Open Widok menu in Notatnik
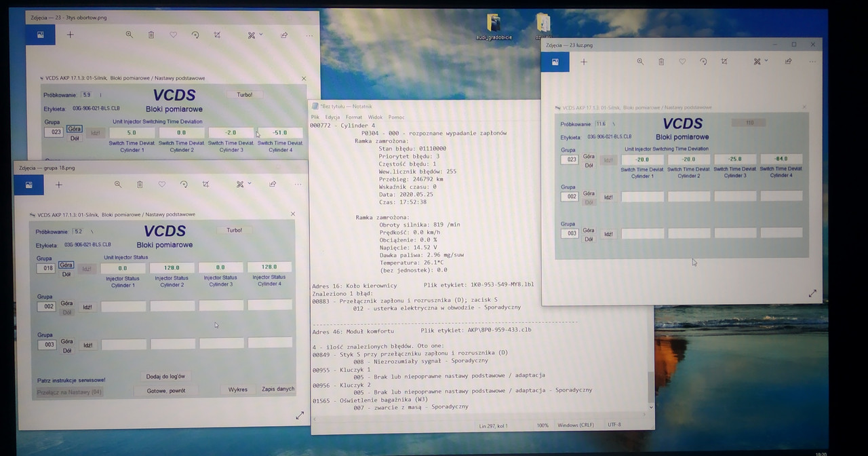This screenshot has width=868, height=456. coord(375,117)
